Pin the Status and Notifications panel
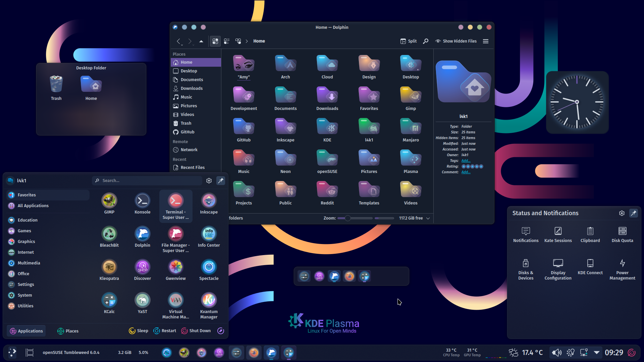 coord(634,213)
